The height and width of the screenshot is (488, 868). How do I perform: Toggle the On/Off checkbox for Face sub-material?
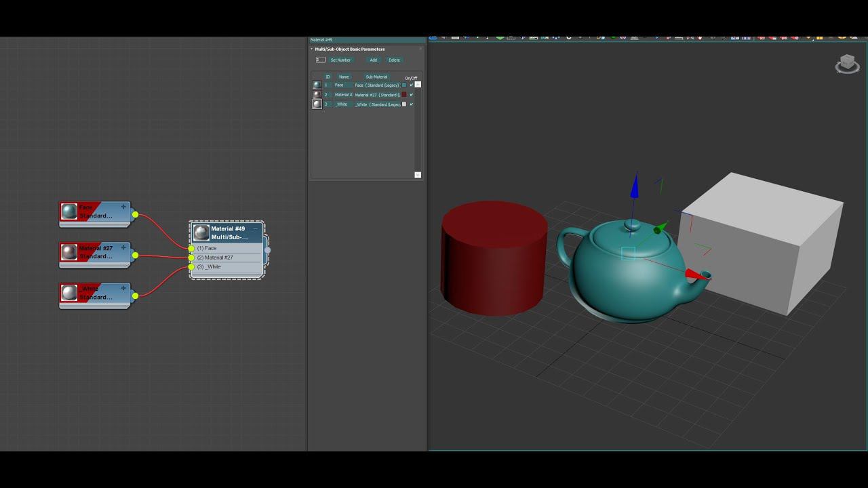coord(411,85)
